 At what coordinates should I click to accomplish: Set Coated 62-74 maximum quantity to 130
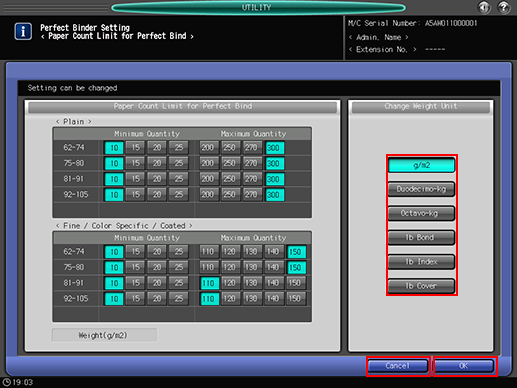(251, 252)
